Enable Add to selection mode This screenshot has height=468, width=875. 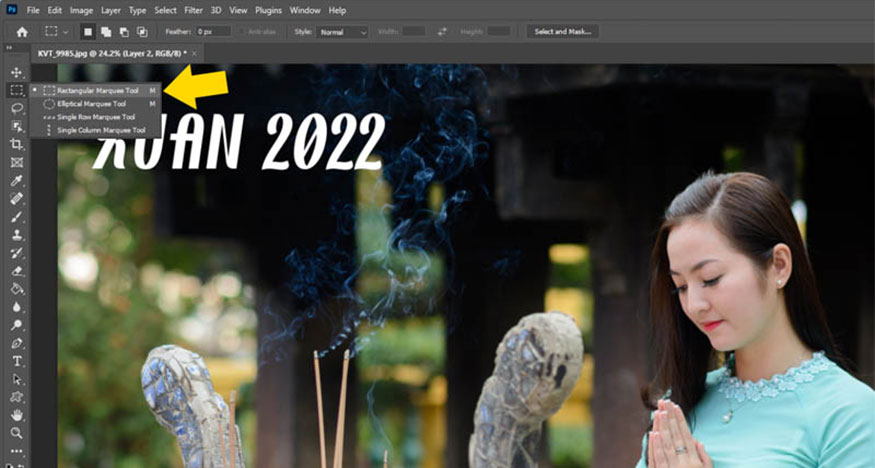point(106,32)
